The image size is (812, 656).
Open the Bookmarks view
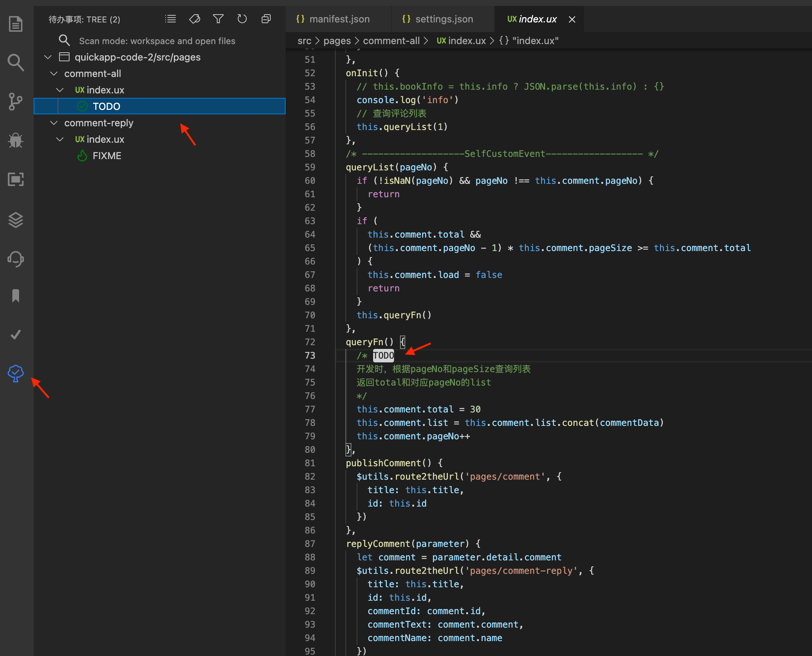[15, 296]
